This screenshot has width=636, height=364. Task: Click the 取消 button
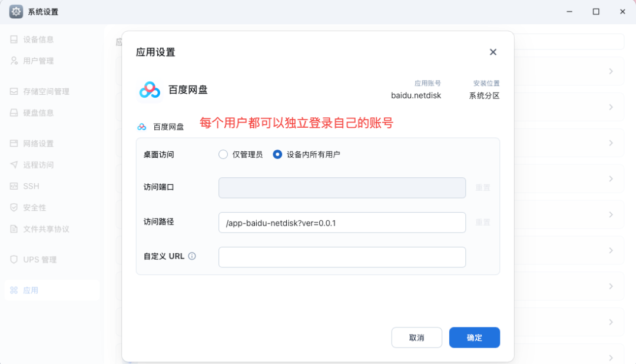pos(416,337)
